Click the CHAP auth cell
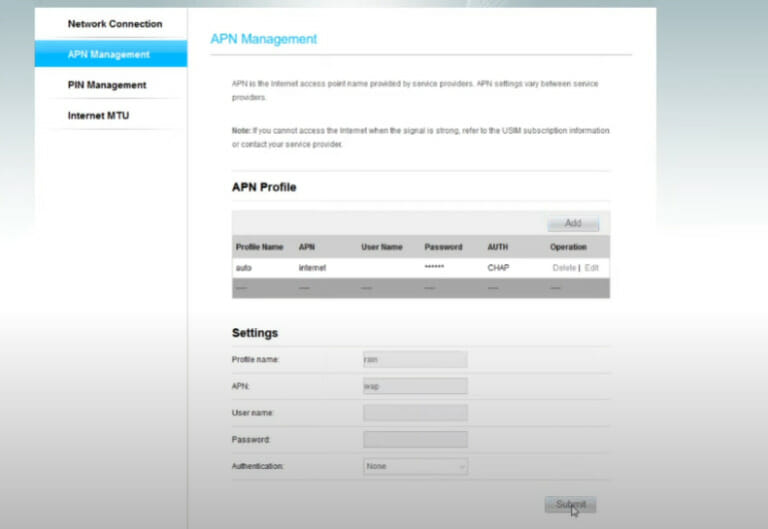Image resolution: width=768 pixels, height=529 pixels. pyautogui.click(x=498, y=268)
